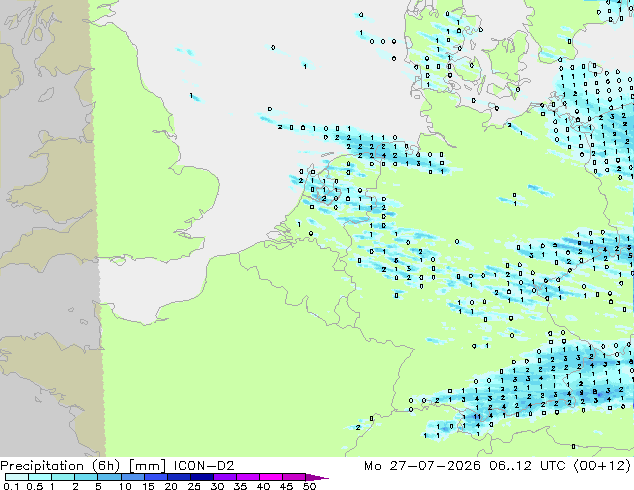Viewport: 634px width, 490px height.
Task: Click the '0.1' legend scale value
Action: click(11, 486)
